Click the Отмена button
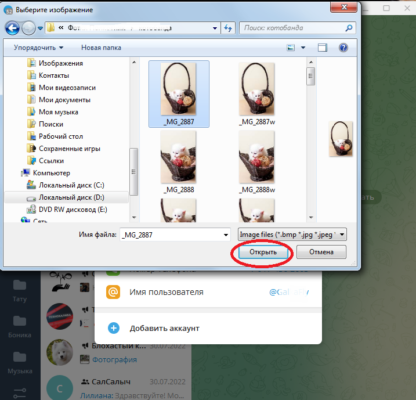 (x=321, y=252)
